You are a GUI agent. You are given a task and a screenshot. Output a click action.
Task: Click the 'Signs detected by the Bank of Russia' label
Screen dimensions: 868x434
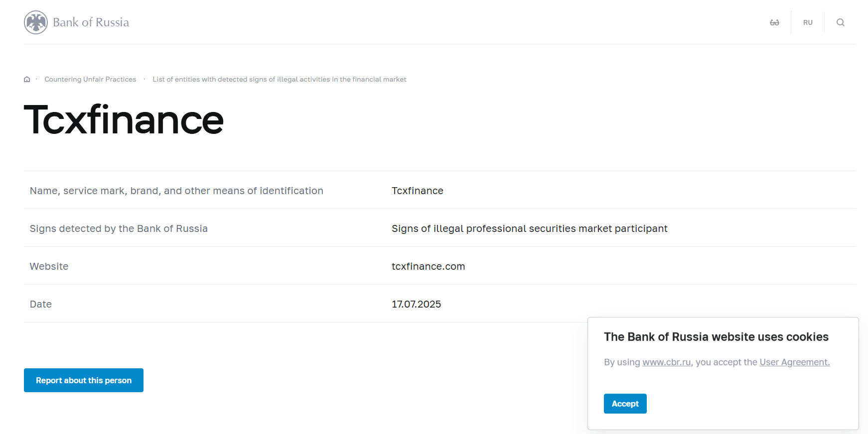pos(119,228)
